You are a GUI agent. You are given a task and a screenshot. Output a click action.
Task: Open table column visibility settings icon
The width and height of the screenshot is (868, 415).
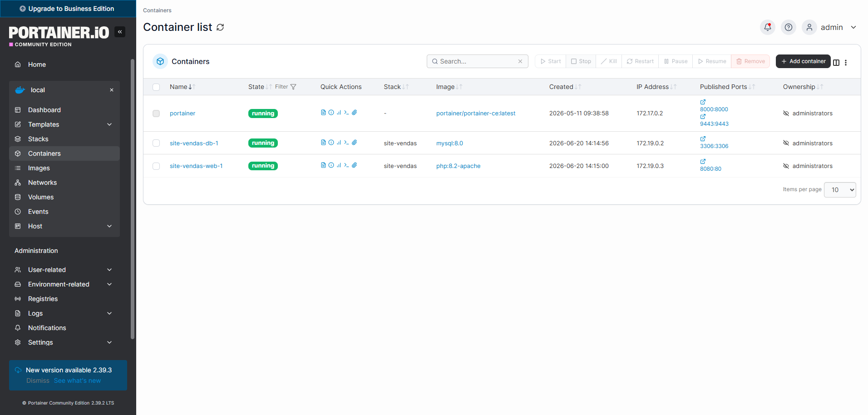pyautogui.click(x=836, y=63)
